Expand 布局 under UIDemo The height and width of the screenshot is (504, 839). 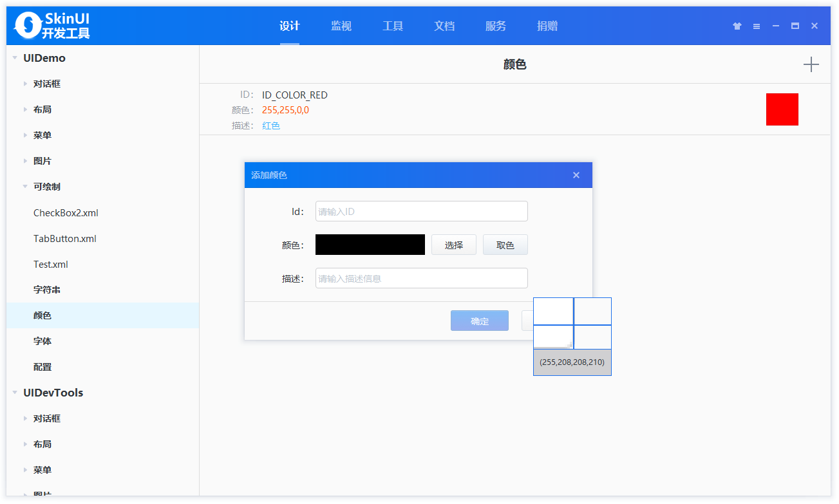25,109
